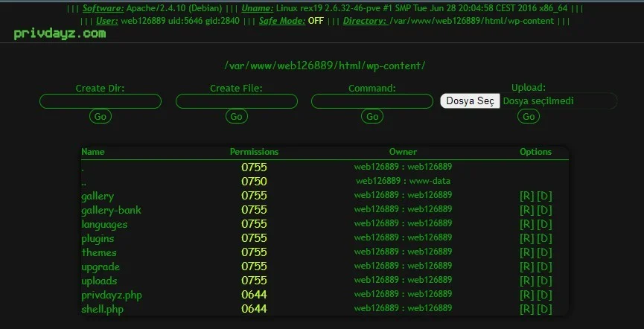This screenshot has width=644, height=329.
Task: Click [R] option for uploads row
Action: (x=526, y=281)
